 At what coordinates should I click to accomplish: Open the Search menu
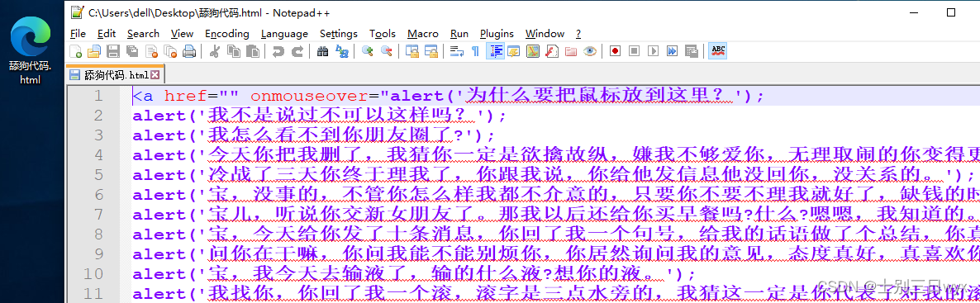[143, 34]
